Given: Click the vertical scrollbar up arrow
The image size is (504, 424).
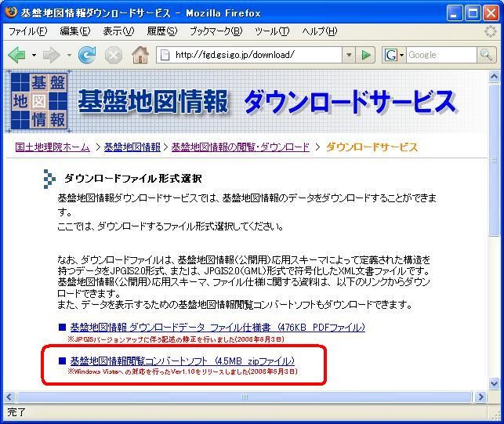Looking at the screenshot, I should tap(494, 77).
